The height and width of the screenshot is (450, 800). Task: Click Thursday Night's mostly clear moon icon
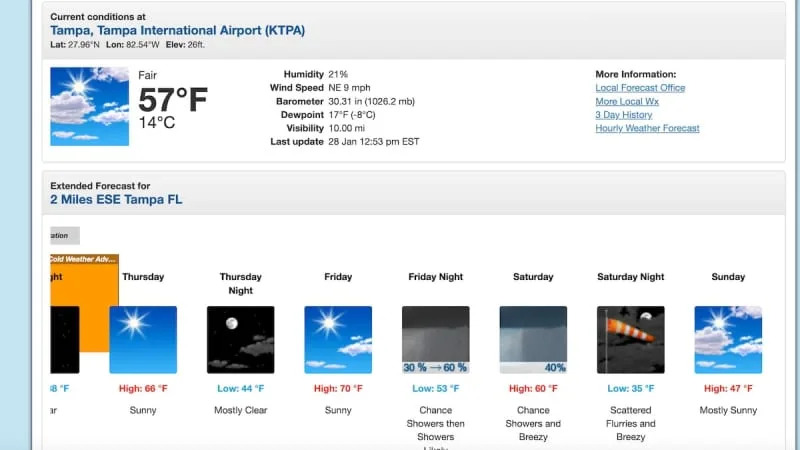[x=240, y=340]
